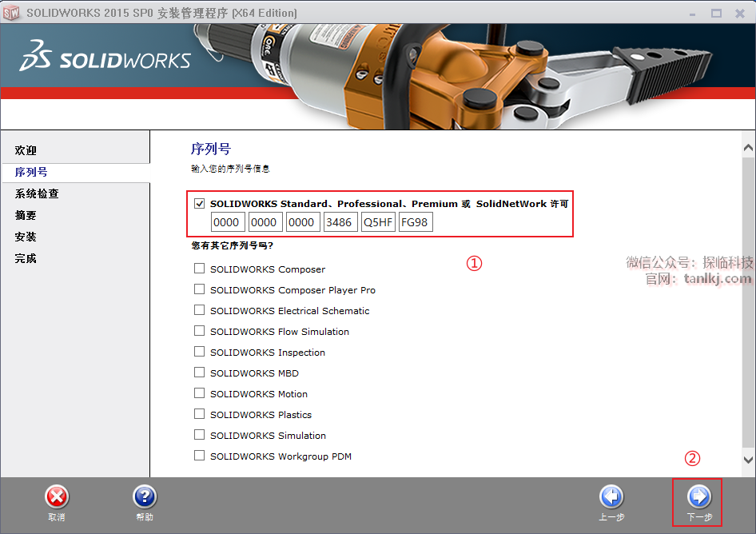Tick the SOLIDWORKS Inspection checkbox

pyautogui.click(x=199, y=351)
